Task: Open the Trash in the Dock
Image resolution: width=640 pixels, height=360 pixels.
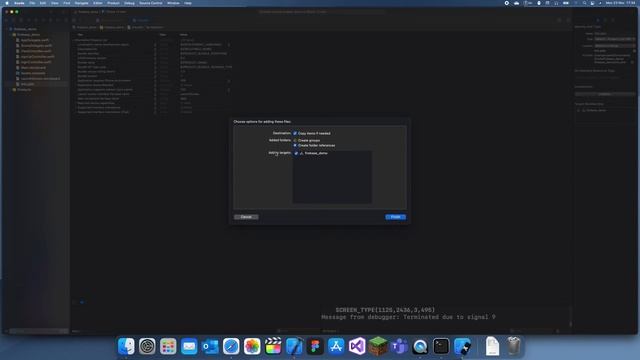Action: [x=513, y=347]
